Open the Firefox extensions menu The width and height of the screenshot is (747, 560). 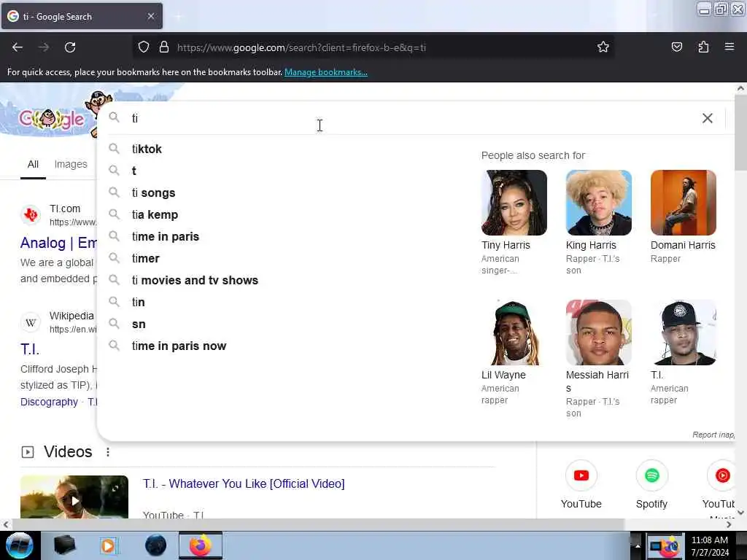(x=703, y=47)
